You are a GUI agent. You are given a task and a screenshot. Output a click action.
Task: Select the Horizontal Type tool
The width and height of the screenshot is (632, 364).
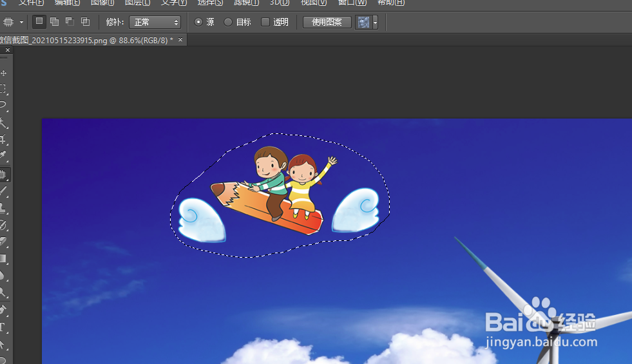[x=3, y=327]
